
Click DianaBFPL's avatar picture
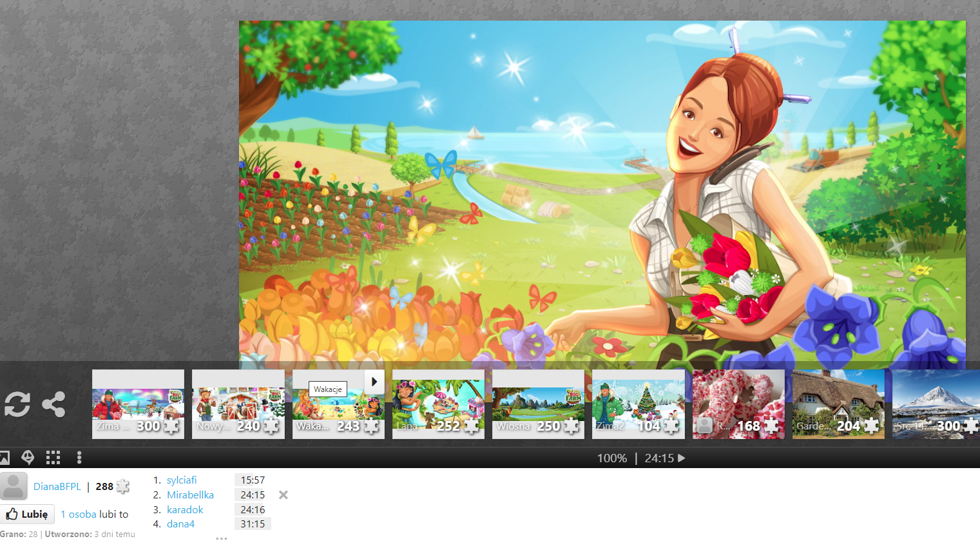pyautogui.click(x=14, y=486)
